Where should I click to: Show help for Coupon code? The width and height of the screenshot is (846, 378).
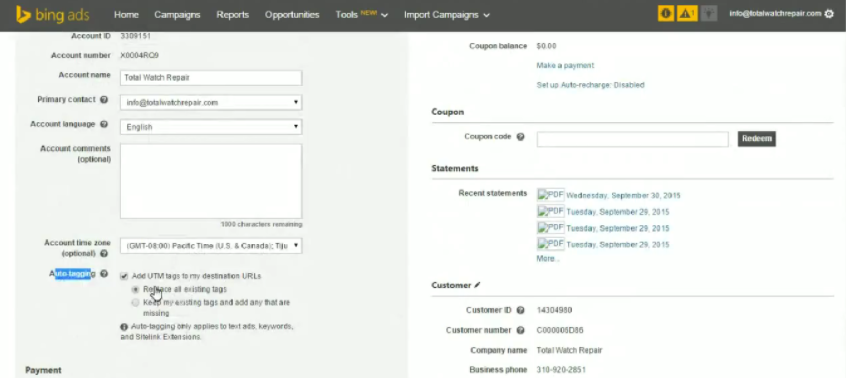[521, 137]
